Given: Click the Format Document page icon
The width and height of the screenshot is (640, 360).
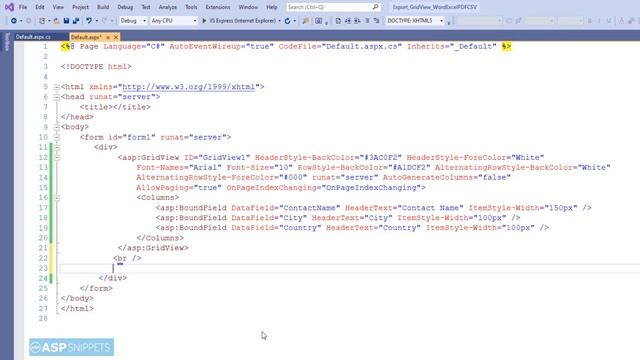Looking at the screenshot, I should tap(338, 21).
